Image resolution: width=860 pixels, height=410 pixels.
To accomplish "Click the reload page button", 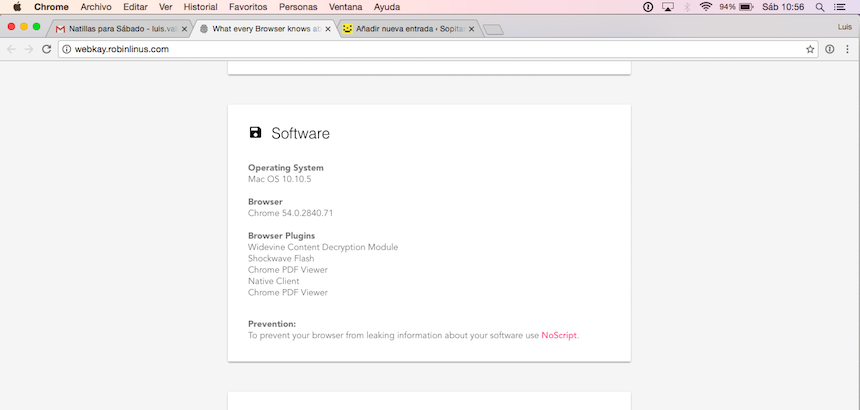I will (46, 49).
